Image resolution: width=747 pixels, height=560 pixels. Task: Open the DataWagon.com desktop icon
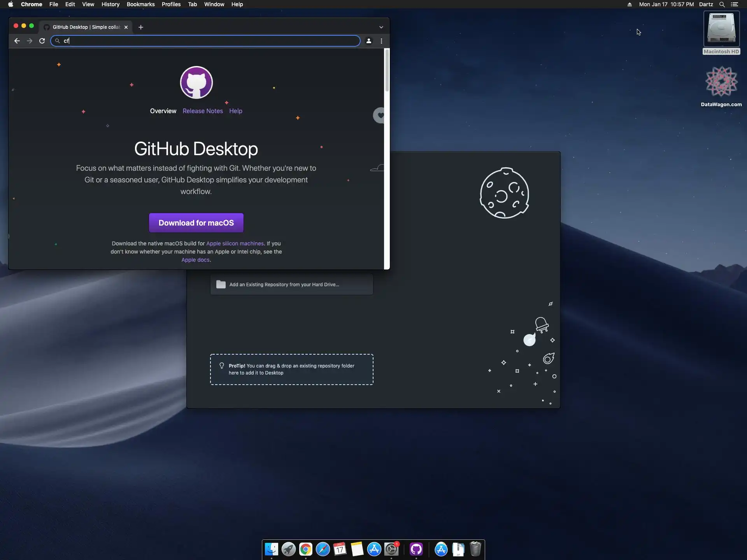tap(721, 82)
